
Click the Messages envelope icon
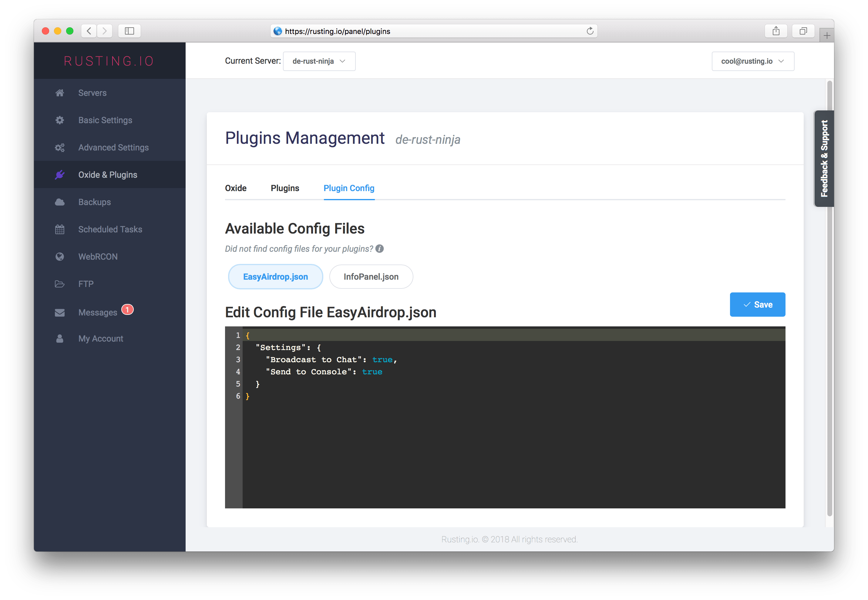coord(59,313)
